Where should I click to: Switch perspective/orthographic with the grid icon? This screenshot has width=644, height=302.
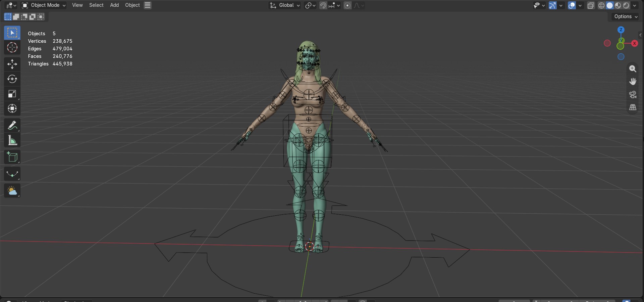click(x=633, y=107)
